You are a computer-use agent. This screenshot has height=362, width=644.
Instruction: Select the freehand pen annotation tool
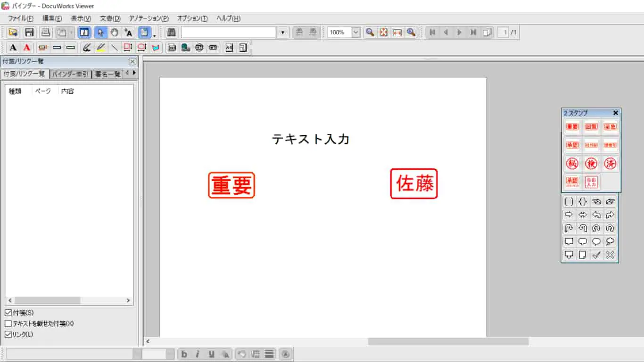(x=86, y=48)
